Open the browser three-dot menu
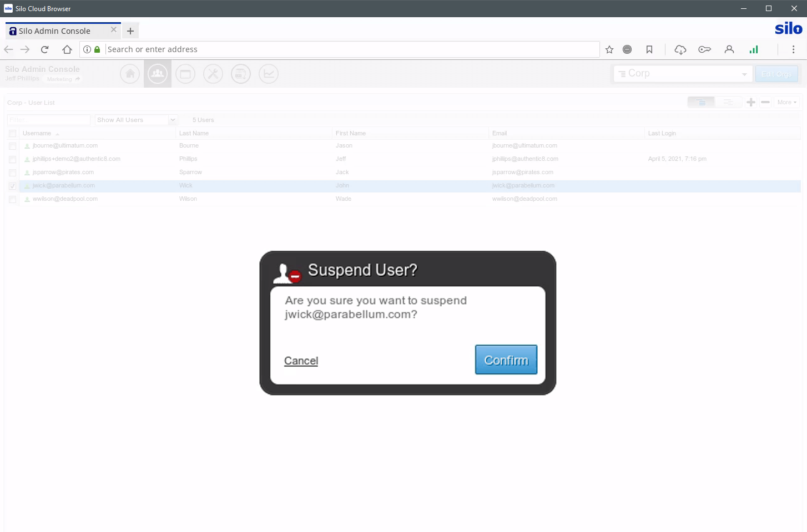The image size is (807, 532). [x=793, y=49]
